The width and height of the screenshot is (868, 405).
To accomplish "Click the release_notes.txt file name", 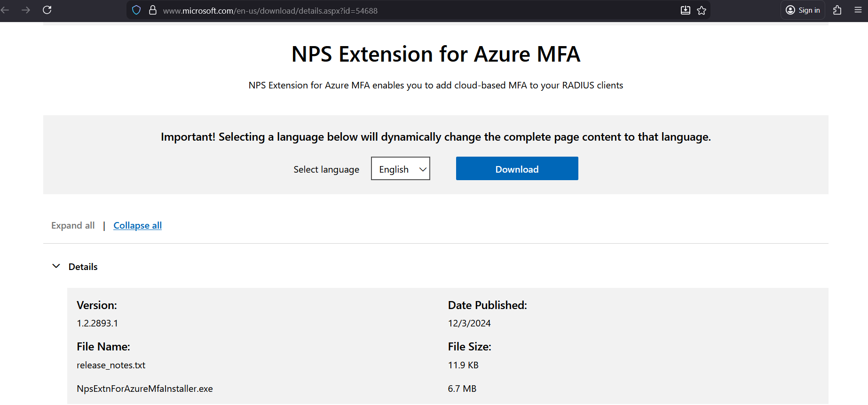I will pyautogui.click(x=111, y=365).
